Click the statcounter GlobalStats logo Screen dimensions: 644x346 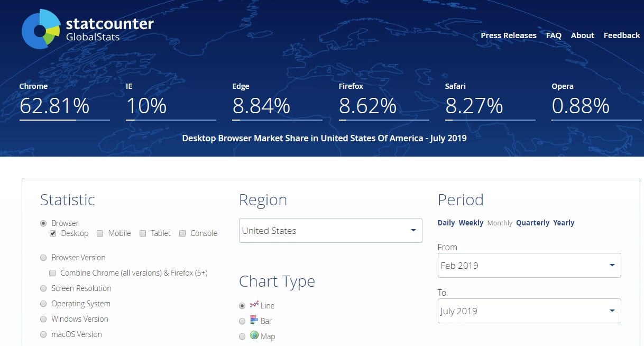tap(88, 30)
